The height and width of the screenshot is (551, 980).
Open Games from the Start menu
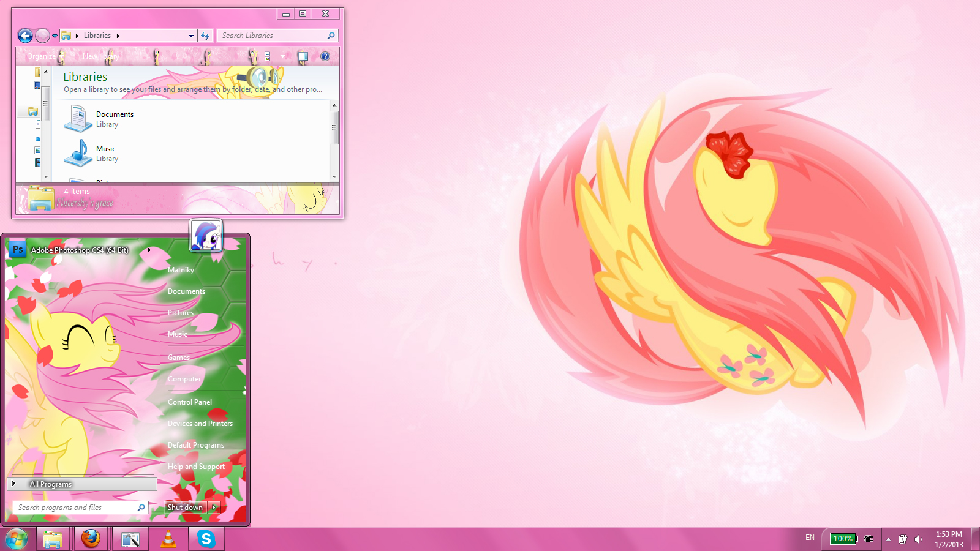pos(179,358)
